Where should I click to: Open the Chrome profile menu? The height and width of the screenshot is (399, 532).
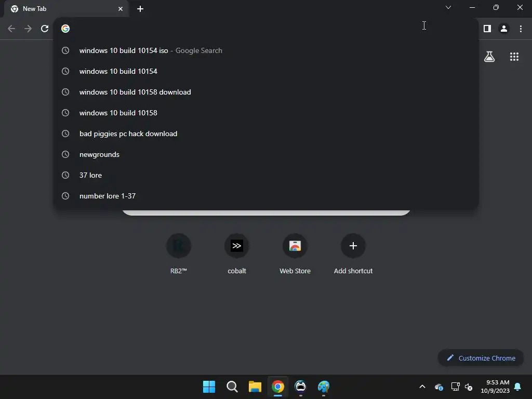[x=504, y=29]
